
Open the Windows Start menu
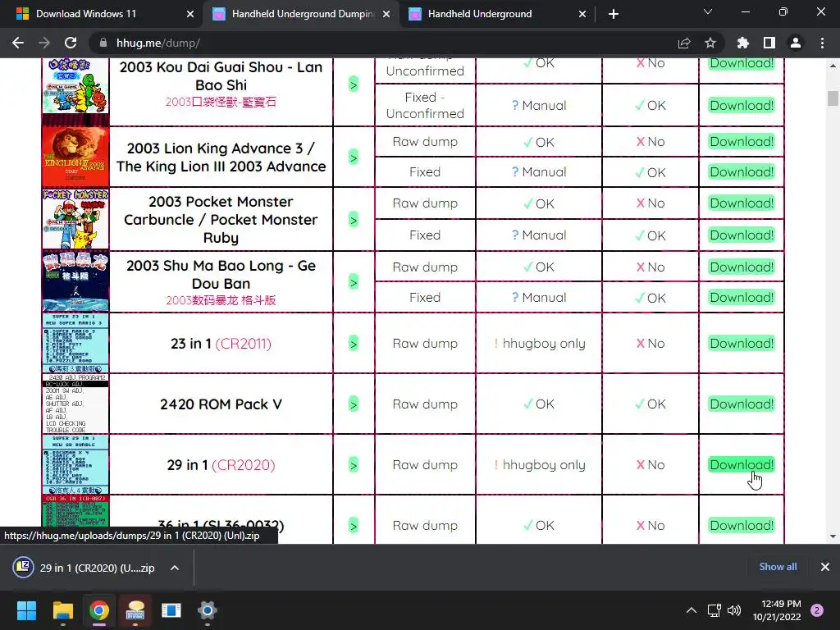point(26,610)
